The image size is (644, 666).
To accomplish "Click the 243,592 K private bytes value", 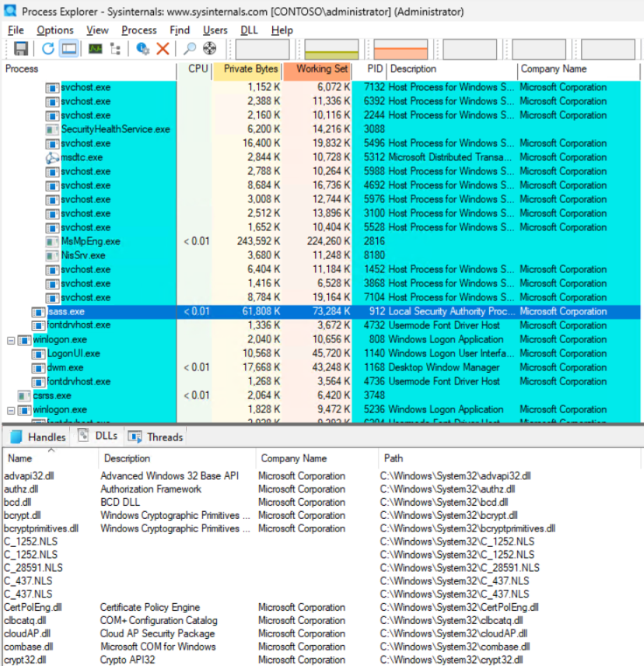I will (258, 242).
